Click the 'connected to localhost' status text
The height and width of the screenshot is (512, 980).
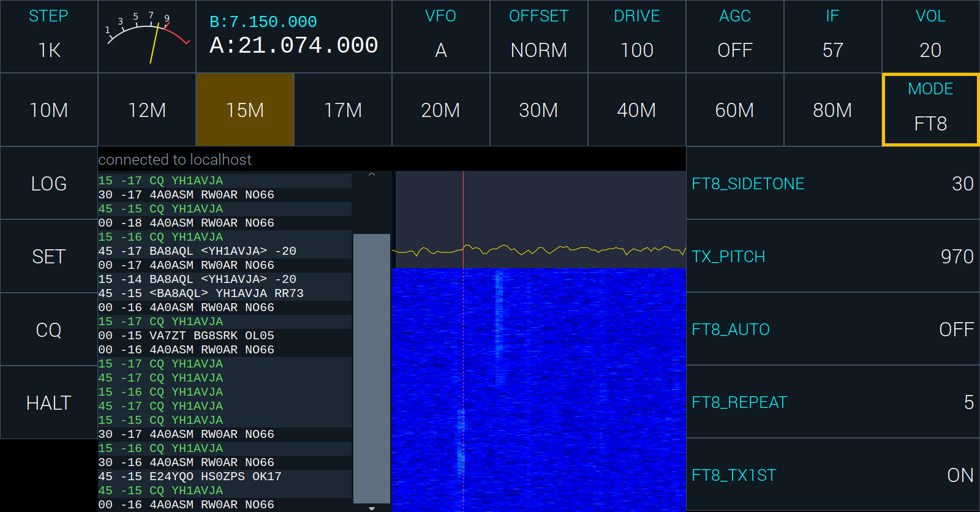point(175,160)
